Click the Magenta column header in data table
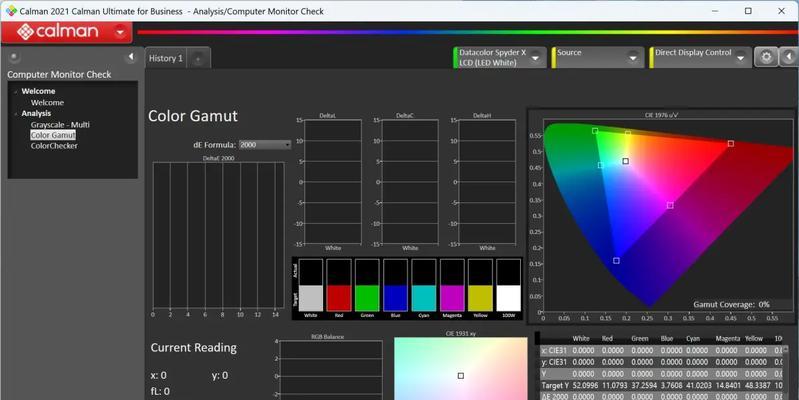The width and height of the screenshot is (799, 400). coord(728,338)
